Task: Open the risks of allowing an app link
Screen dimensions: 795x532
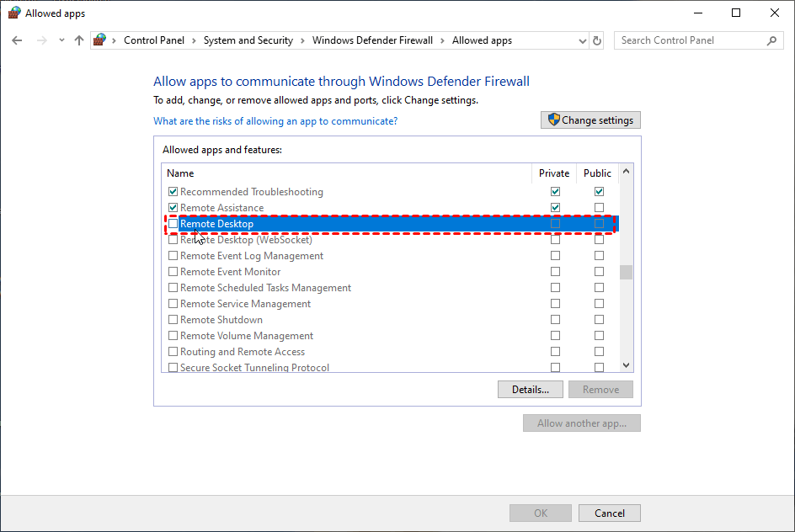Action: 275,121
